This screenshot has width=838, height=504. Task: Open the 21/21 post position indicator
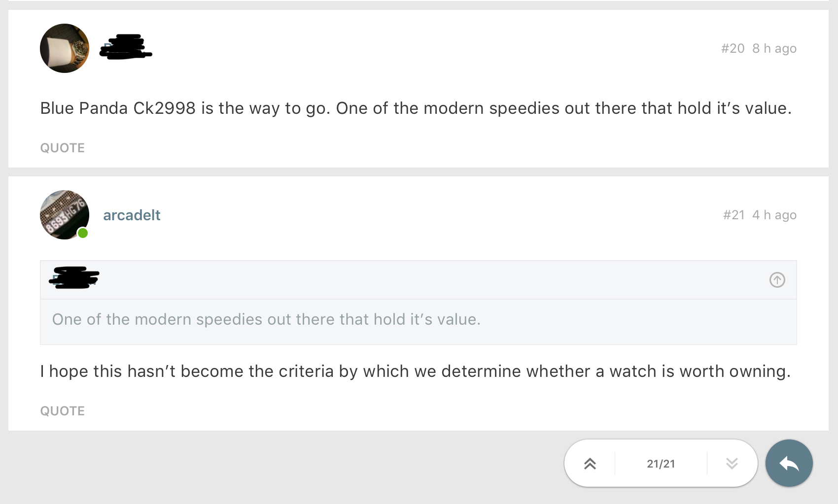(661, 464)
